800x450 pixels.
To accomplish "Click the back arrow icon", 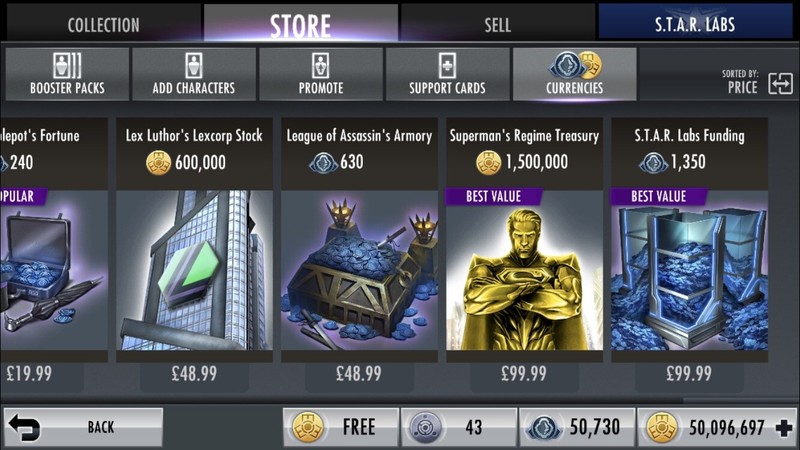I will coord(24,427).
